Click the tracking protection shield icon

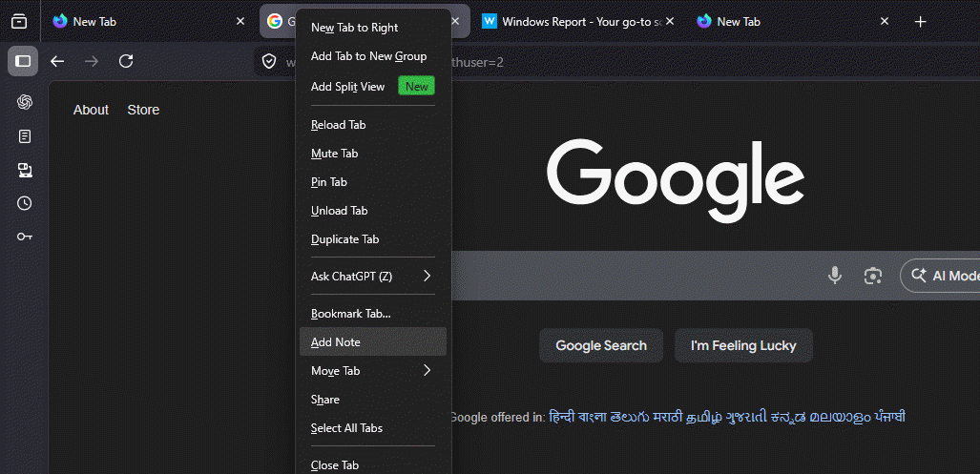point(270,62)
